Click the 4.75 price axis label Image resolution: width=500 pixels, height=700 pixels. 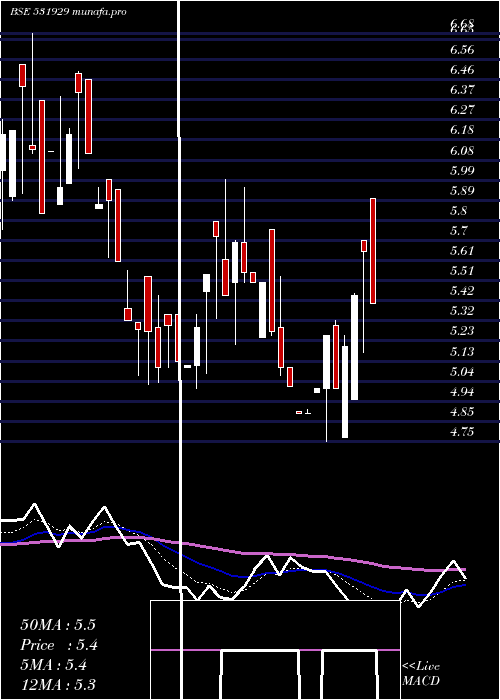pyautogui.click(x=462, y=432)
